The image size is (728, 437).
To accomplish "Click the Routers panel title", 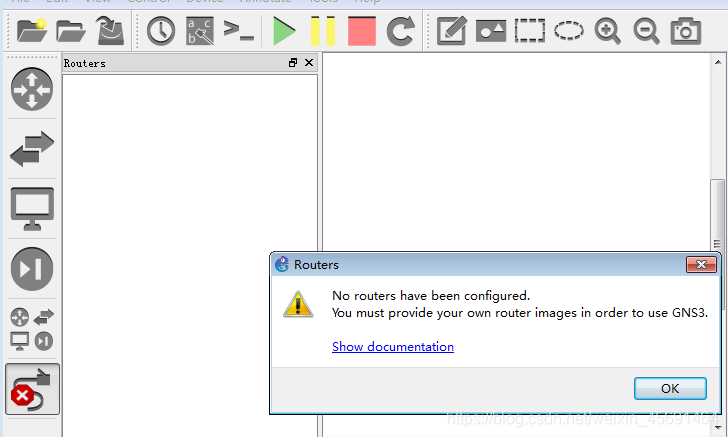I will point(84,63).
